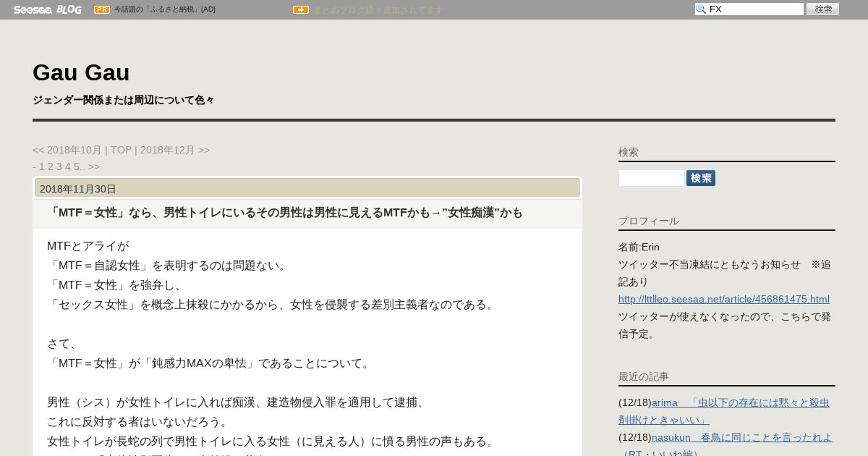Focus the sidebar search input field

click(x=651, y=178)
